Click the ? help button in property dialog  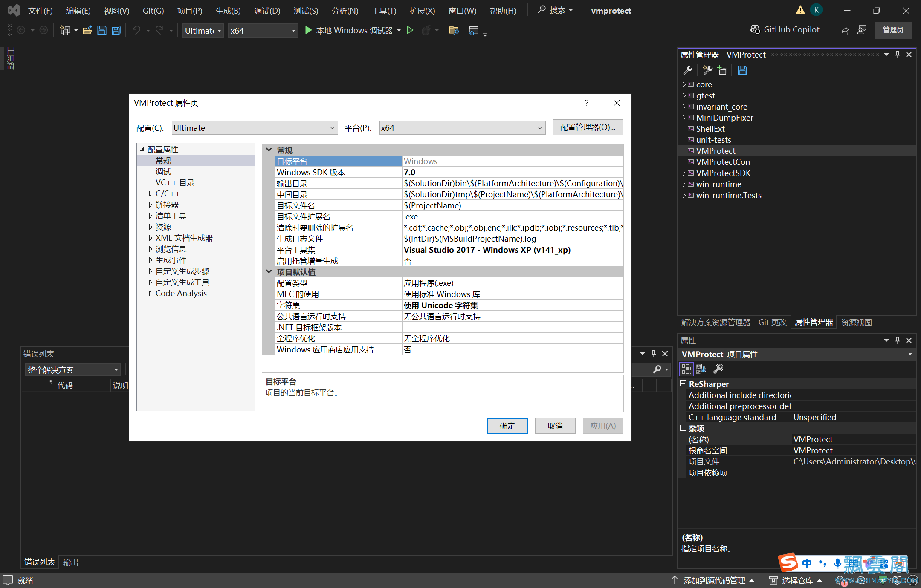click(587, 103)
